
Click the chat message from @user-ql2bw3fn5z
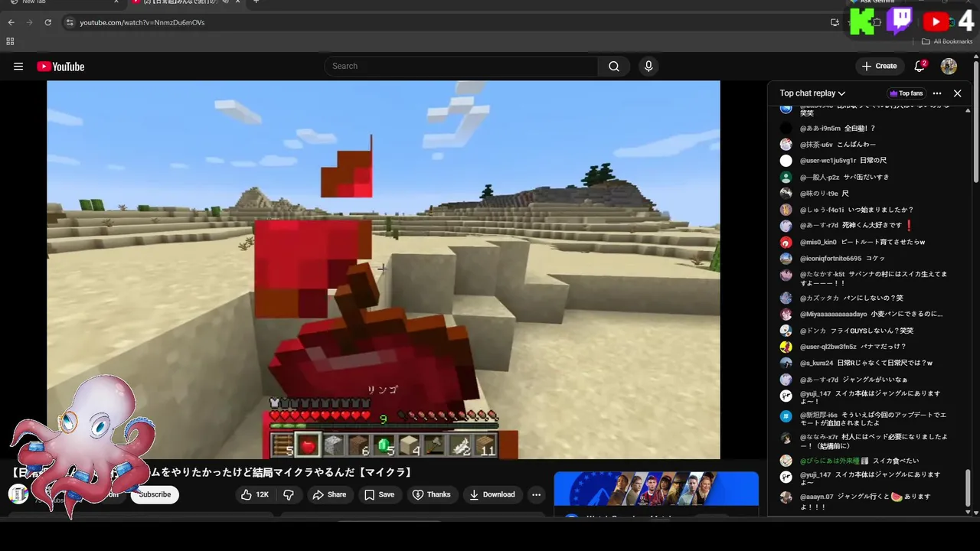853,347
